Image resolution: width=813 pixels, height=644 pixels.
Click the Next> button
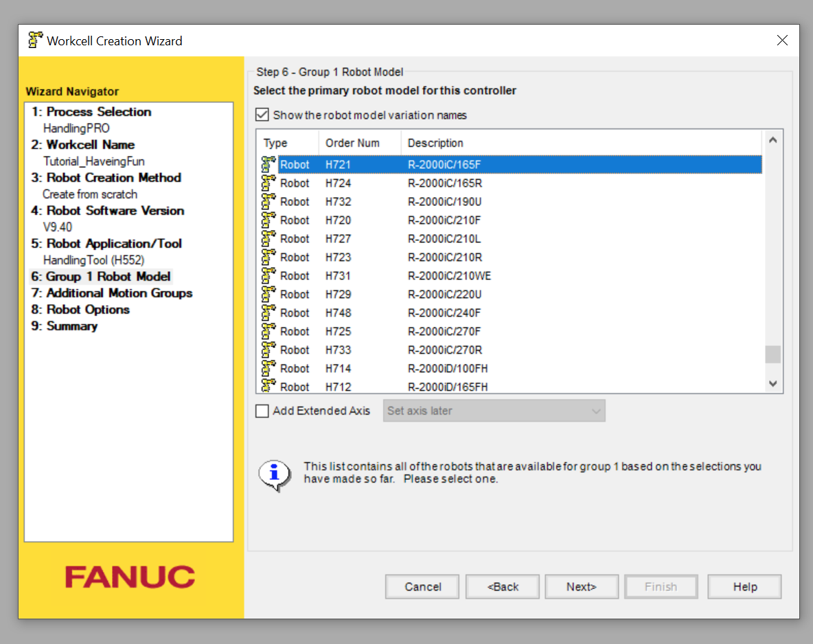(x=582, y=586)
